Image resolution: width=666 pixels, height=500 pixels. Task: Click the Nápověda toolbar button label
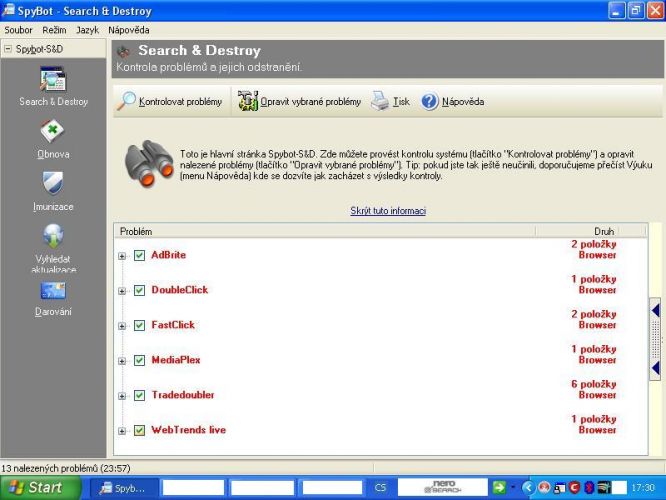[463, 102]
